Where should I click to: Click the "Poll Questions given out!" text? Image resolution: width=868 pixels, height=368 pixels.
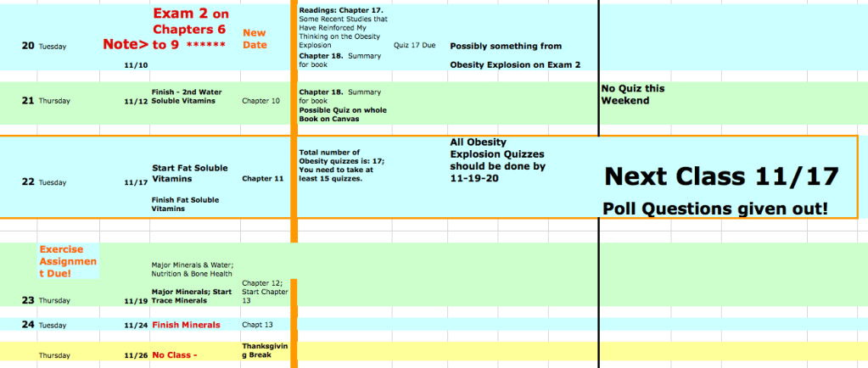[714, 208]
